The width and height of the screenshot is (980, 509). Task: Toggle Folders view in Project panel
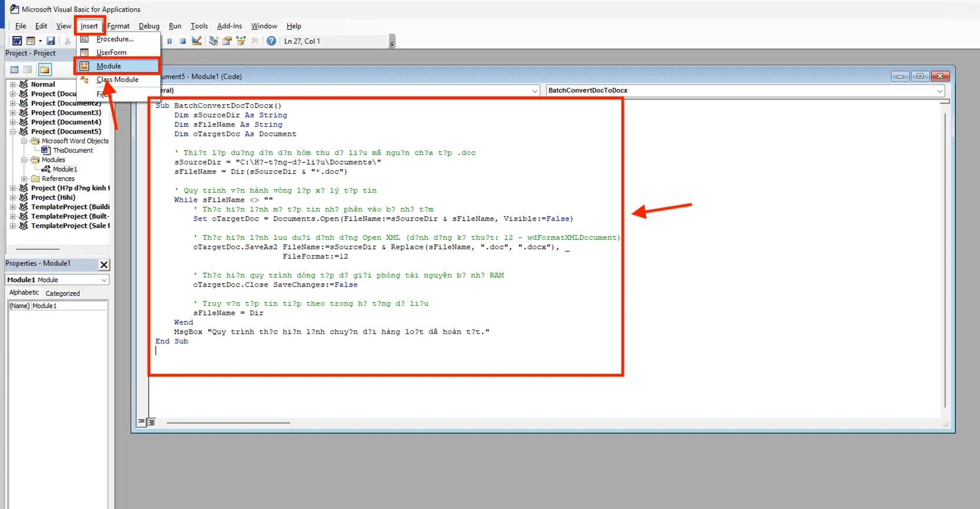pos(45,70)
